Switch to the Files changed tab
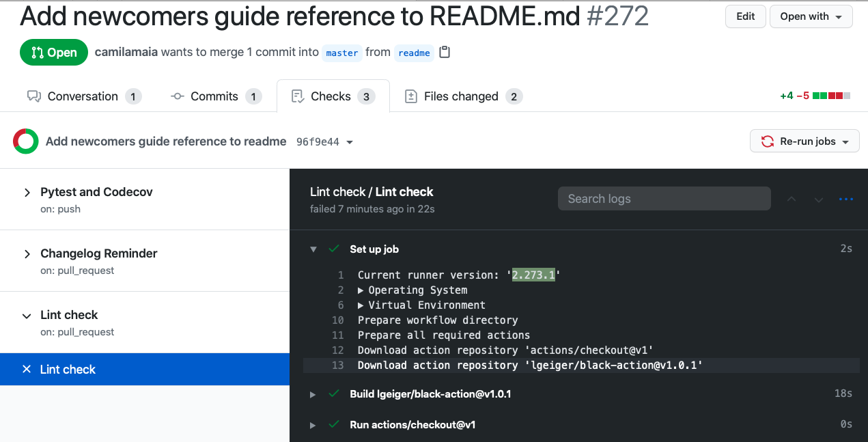 click(x=463, y=96)
